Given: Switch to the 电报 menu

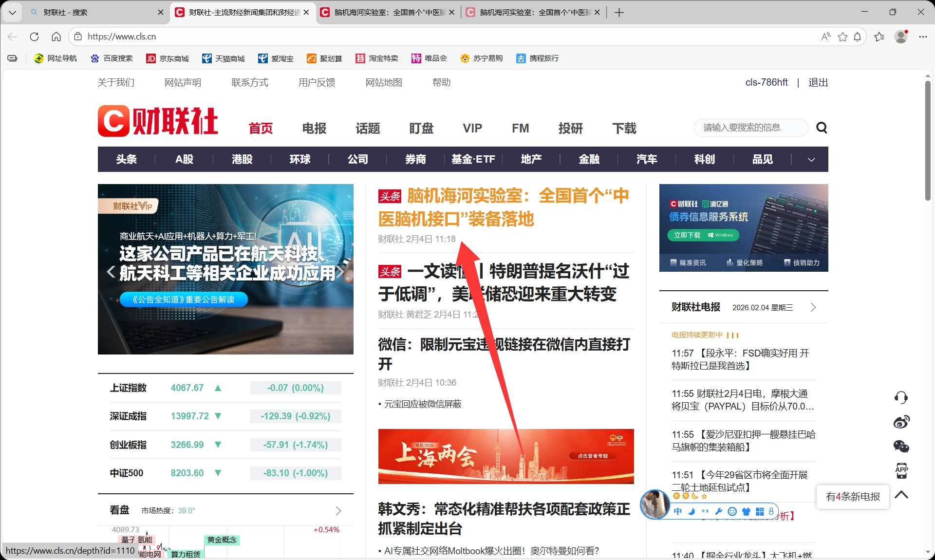Looking at the screenshot, I should [x=314, y=128].
